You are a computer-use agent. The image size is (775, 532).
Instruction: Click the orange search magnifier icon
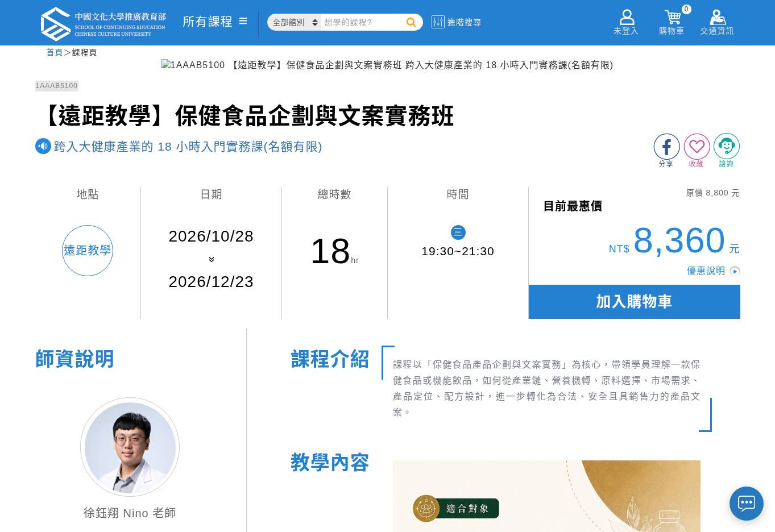point(411,22)
